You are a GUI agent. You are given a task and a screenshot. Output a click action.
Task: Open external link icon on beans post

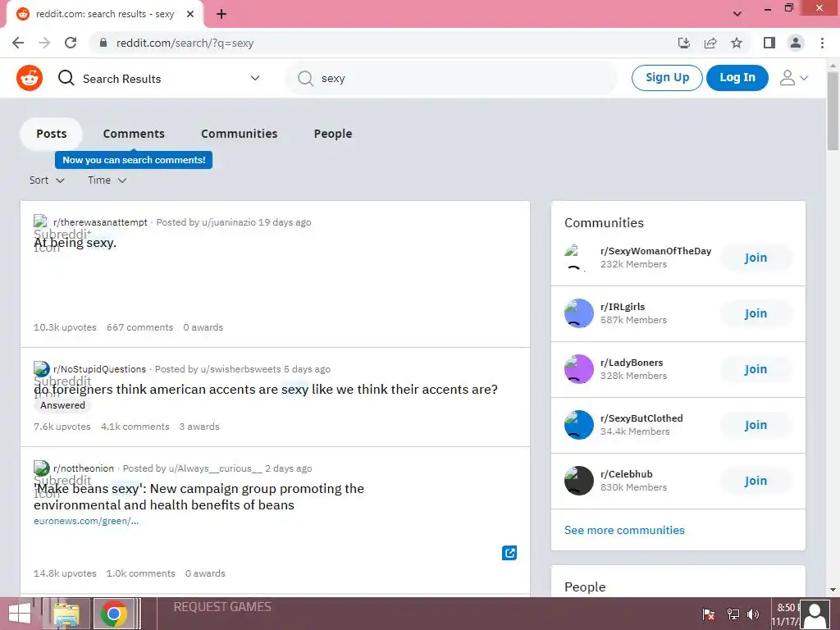[x=509, y=553]
